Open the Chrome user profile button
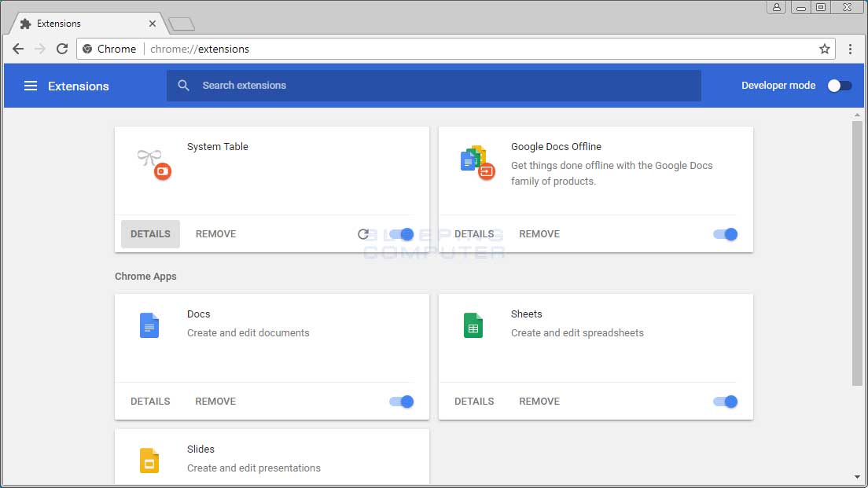Image resolution: width=868 pixels, height=488 pixels. [x=777, y=7]
